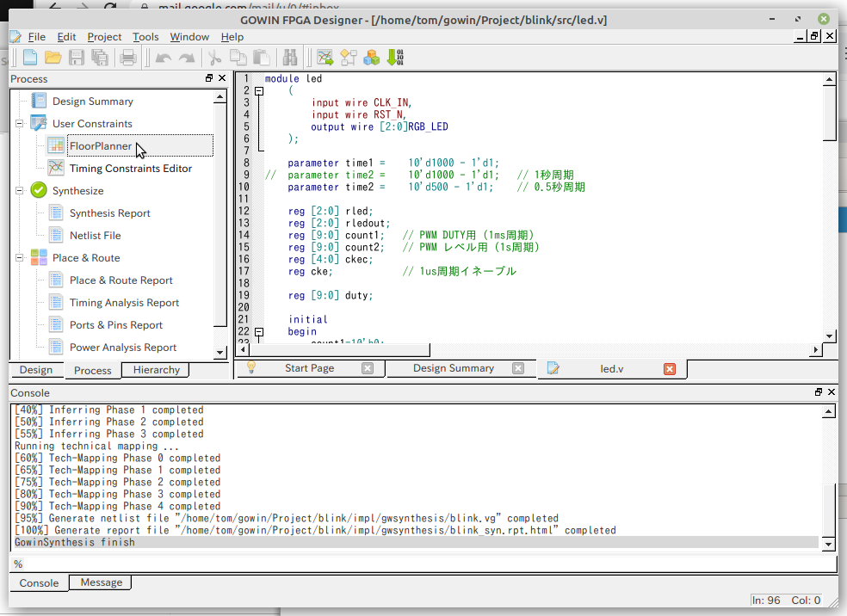
Task: Close the Console panel
Action: tap(832, 392)
